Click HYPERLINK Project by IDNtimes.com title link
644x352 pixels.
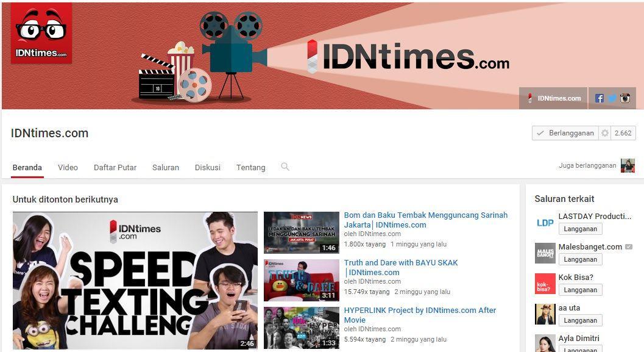(x=420, y=315)
